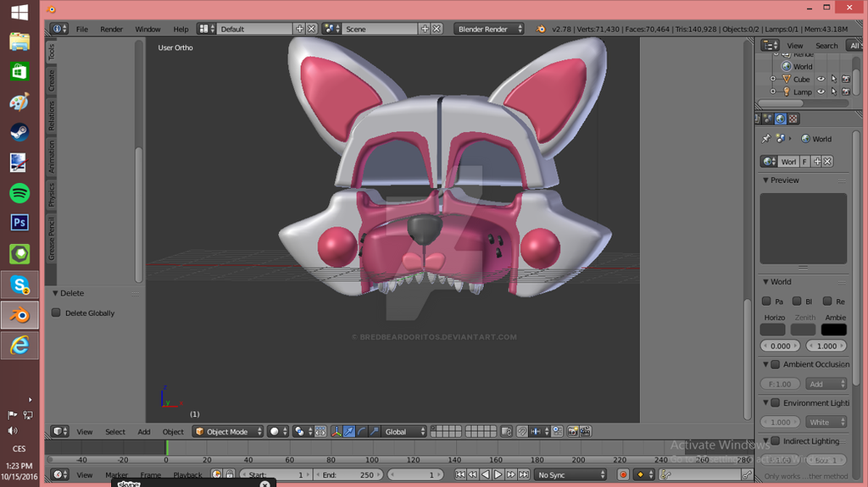Click the F fake user button
Screen dimensions: 868x487
click(x=804, y=162)
